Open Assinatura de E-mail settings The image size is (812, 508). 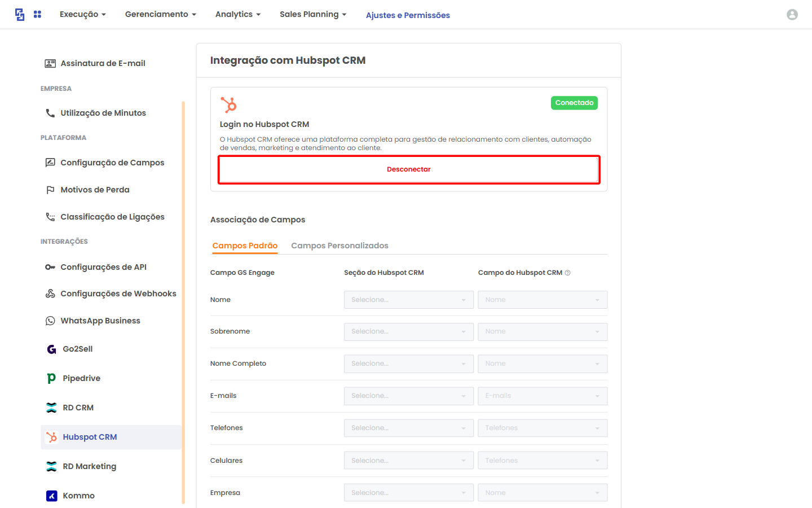103,63
